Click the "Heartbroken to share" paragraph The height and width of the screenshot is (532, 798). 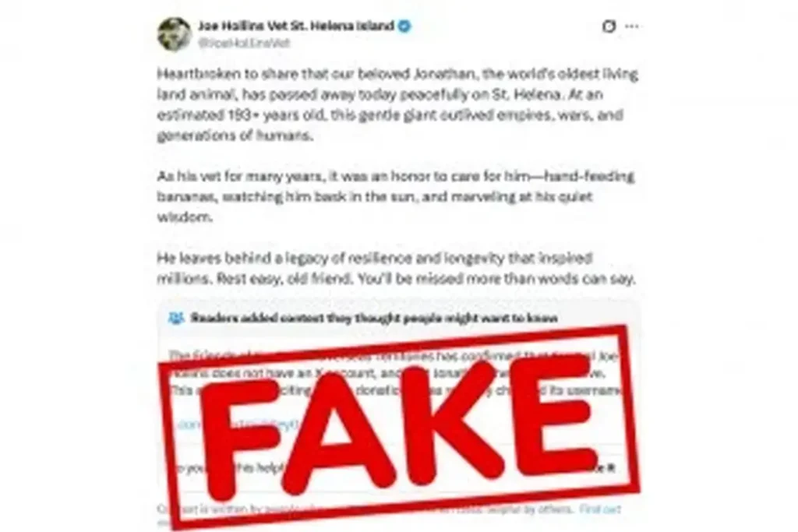click(x=397, y=105)
